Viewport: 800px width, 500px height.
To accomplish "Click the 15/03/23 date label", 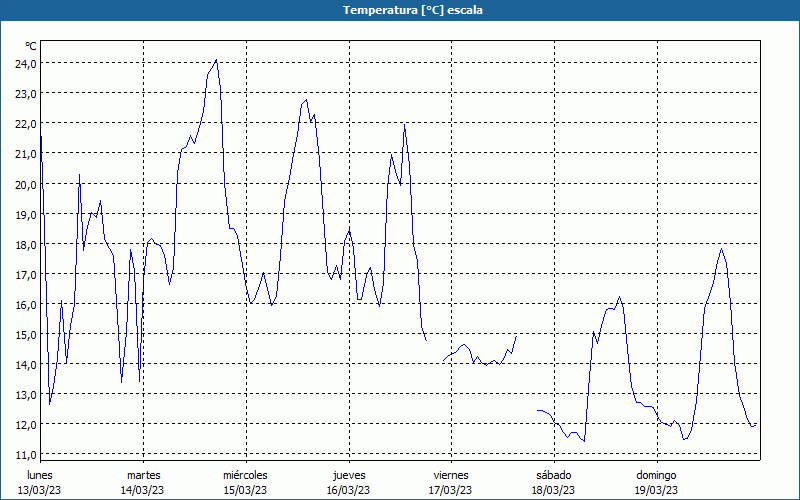I will click(245, 491).
